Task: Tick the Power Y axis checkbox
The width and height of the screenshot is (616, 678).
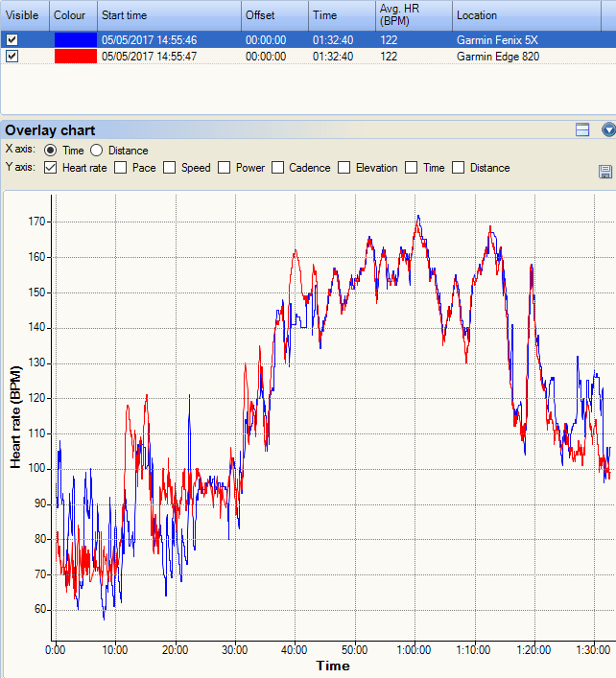Action: coord(225,168)
